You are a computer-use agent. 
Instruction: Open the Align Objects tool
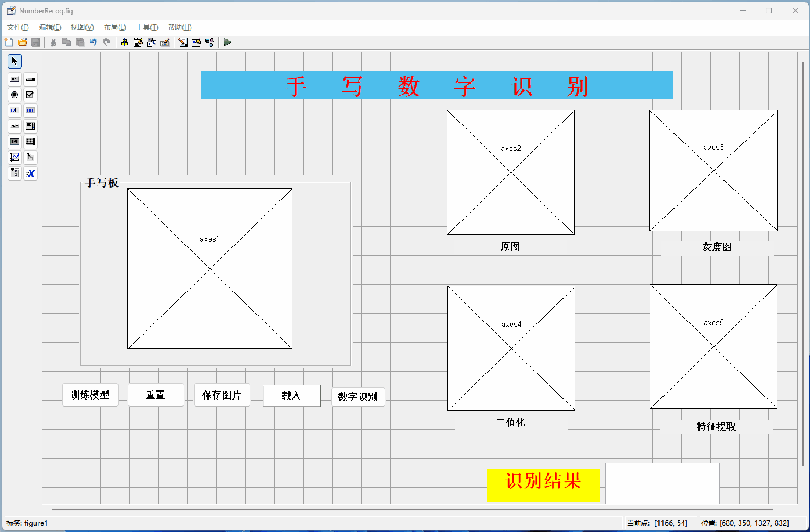124,42
